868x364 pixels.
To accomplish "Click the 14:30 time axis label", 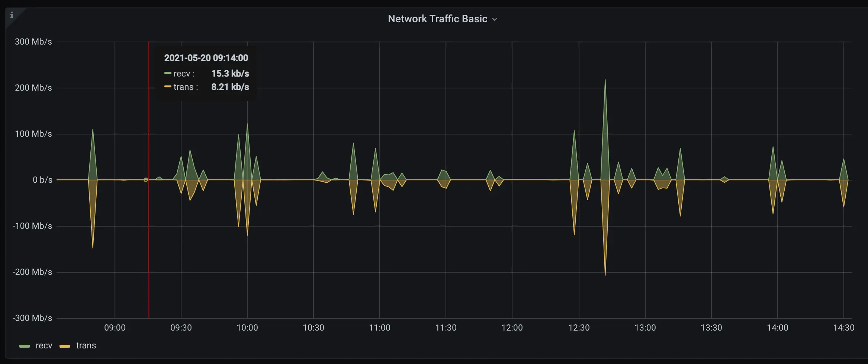I will (843, 328).
